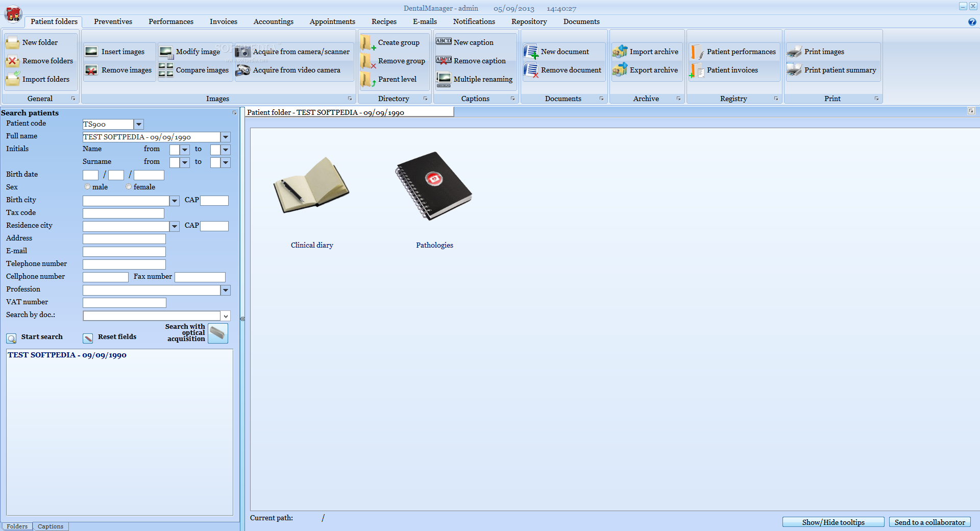
Task: Switch to the Performances tab
Action: tap(171, 21)
